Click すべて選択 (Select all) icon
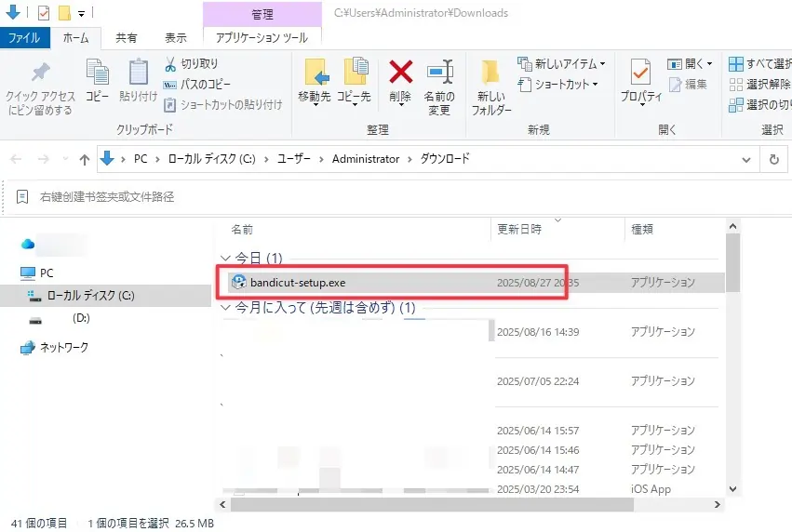Image resolution: width=792 pixels, height=532 pixels. pyautogui.click(x=736, y=64)
